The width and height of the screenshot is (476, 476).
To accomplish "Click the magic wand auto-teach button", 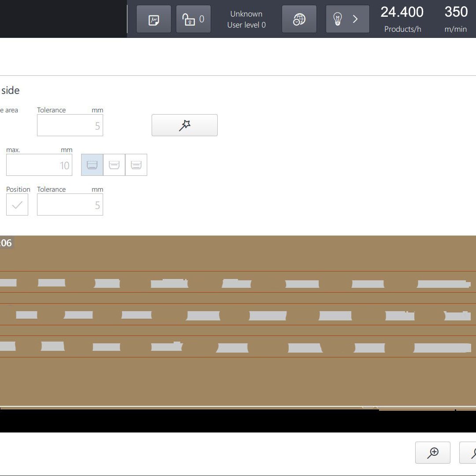I will coord(185,125).
